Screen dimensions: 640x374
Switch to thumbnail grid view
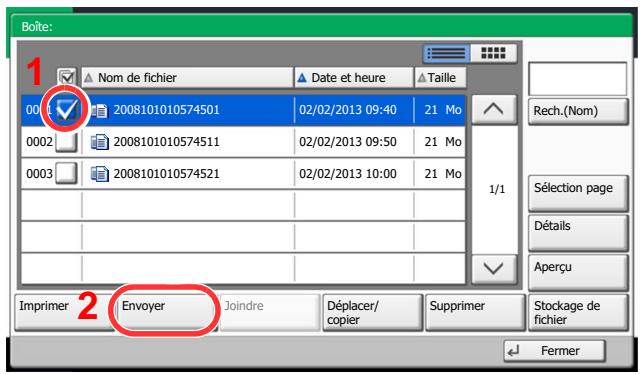(493, 53)
